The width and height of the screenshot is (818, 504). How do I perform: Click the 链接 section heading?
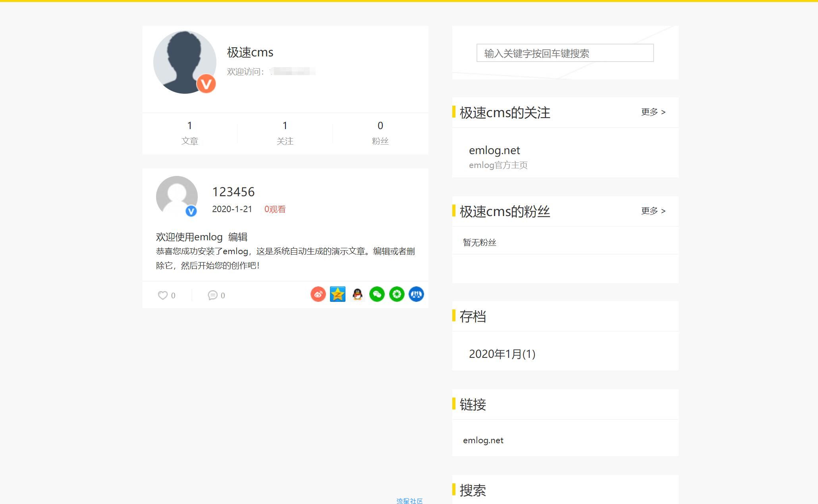[x=473, y=405]
